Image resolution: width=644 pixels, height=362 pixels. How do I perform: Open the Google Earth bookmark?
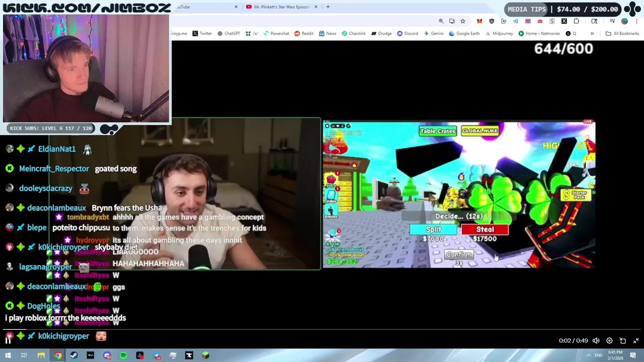coord(464,34)
